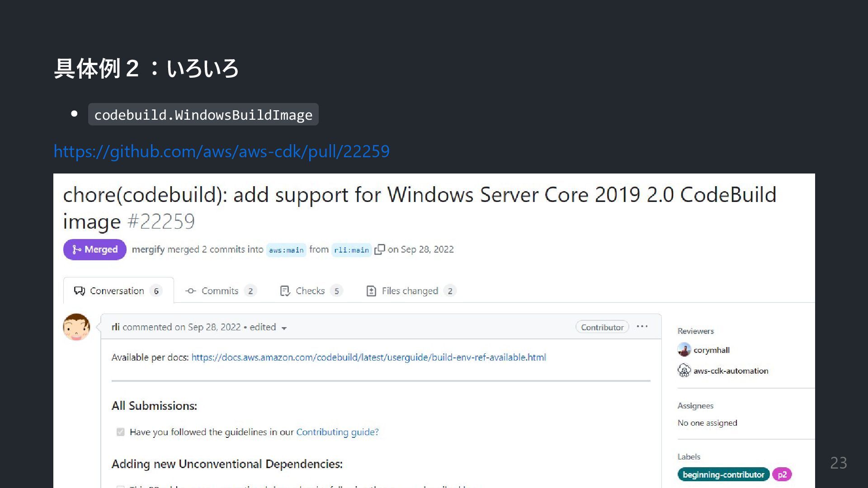The image size is (868, 488).
Task: Click the No one assigned text
Action: 707,423
